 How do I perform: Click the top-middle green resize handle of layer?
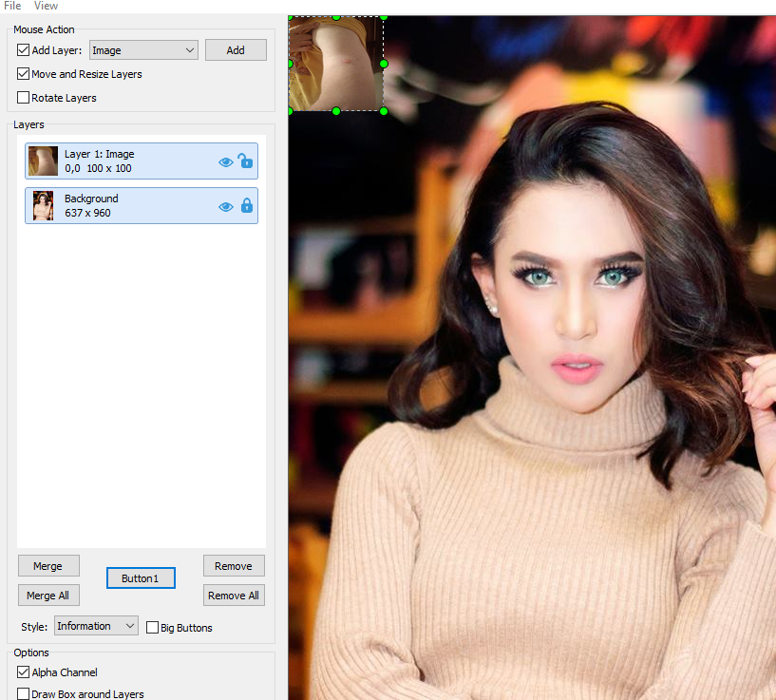336,18
